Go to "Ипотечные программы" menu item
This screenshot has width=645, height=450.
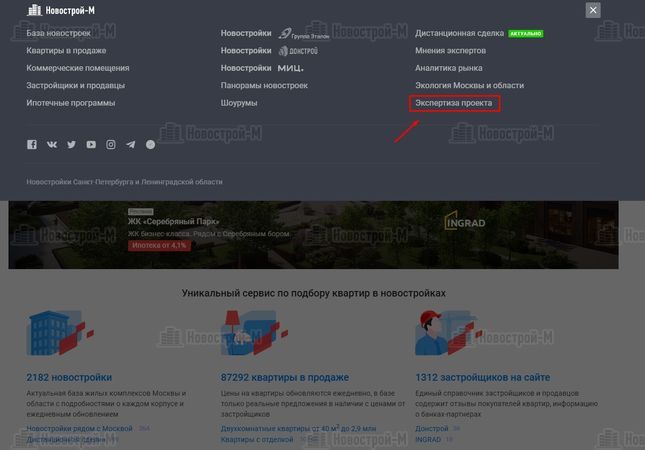pyautogui.click(x=70, y=102)
